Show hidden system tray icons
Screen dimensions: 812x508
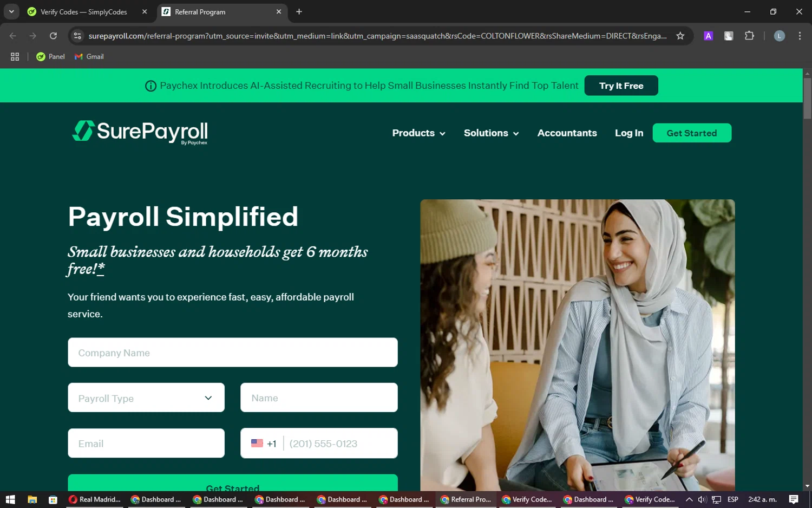point(689,499)
